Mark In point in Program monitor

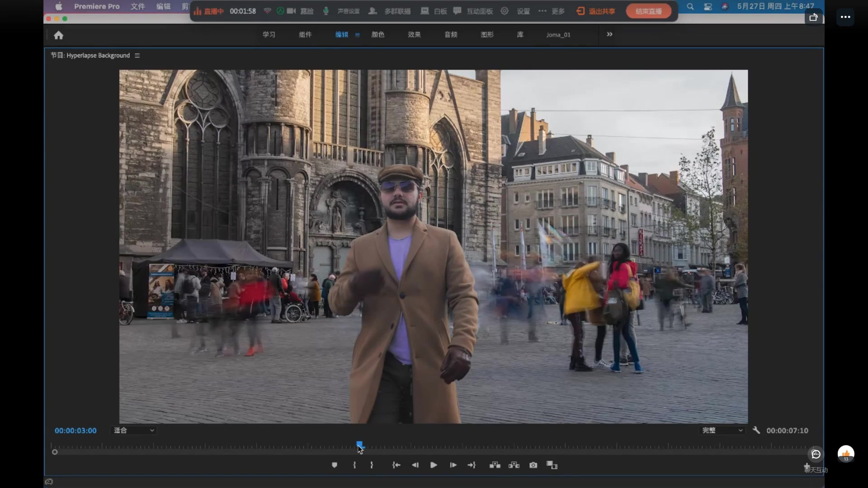[x=354, y=465]
